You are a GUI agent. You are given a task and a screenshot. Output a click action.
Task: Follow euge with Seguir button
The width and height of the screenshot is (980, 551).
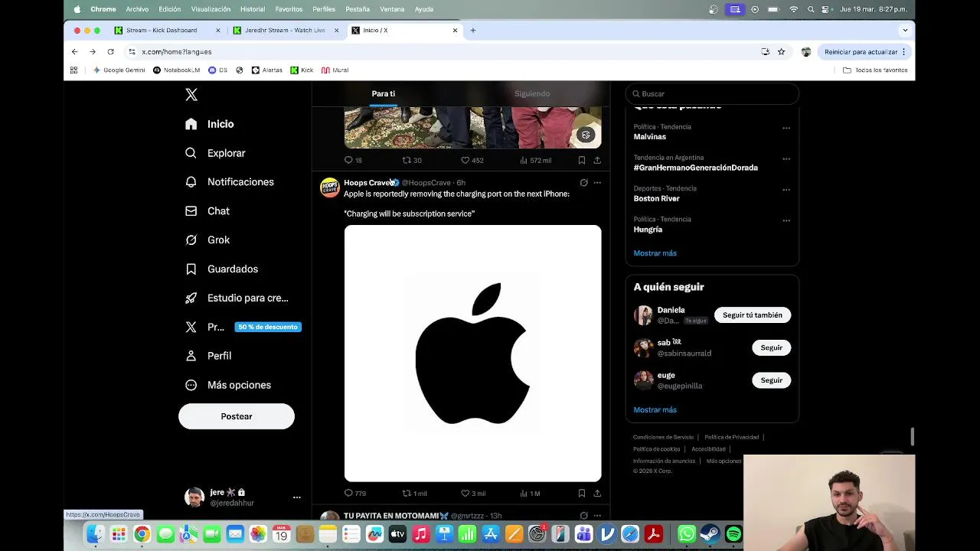coord(772,380)
